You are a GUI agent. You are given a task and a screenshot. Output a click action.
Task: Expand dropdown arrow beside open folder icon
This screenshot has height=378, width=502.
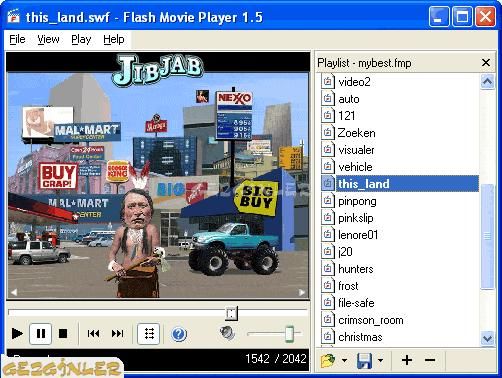tap(344, 360)
